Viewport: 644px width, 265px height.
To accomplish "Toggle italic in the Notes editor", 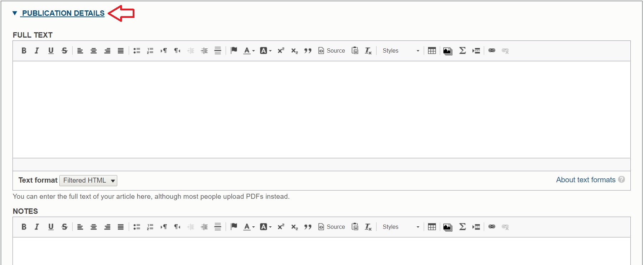I will click(x=37, y=227).
